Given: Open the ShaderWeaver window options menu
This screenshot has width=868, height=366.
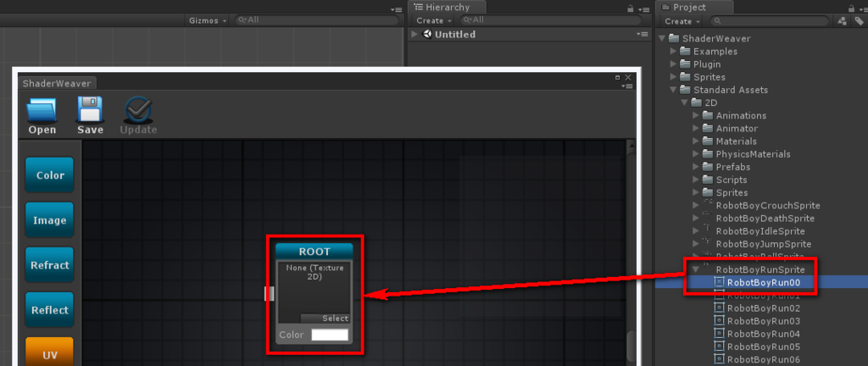Looking at the screenshot, I should pyautogui.click(x=627, y=86).
